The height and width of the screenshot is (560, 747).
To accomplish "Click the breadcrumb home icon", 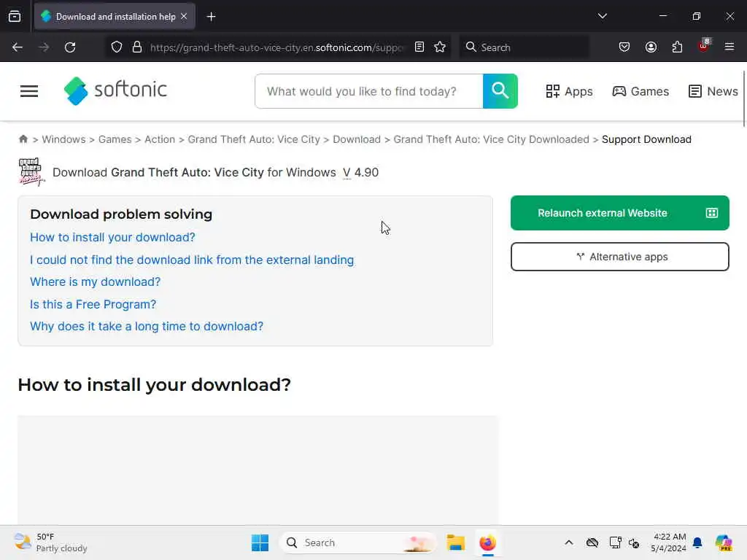I will click(x=23, y=139).
